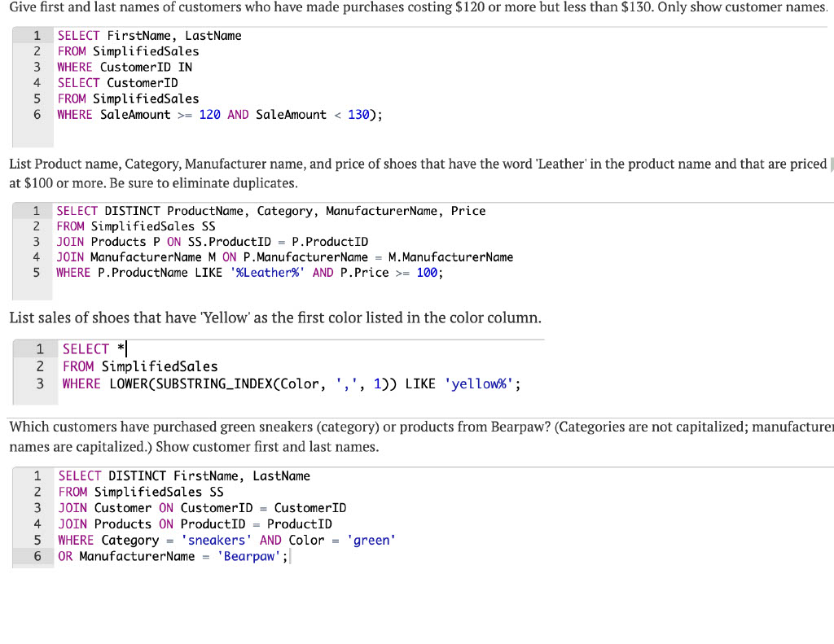Click the '%Leather%' WHERE clause line
834x644 pixels.
point(249,273)
